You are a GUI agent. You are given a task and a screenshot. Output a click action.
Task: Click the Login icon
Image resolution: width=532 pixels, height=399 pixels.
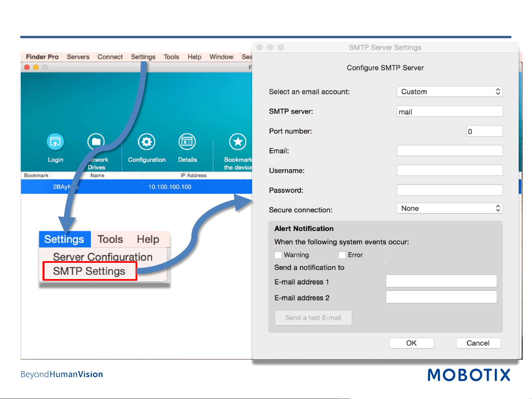tap(55, 142)
